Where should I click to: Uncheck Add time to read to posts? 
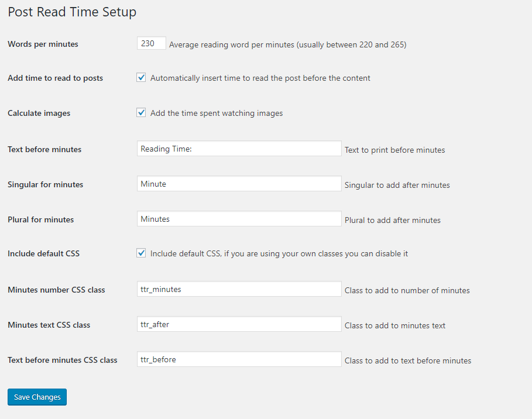[x=141, y=78]
